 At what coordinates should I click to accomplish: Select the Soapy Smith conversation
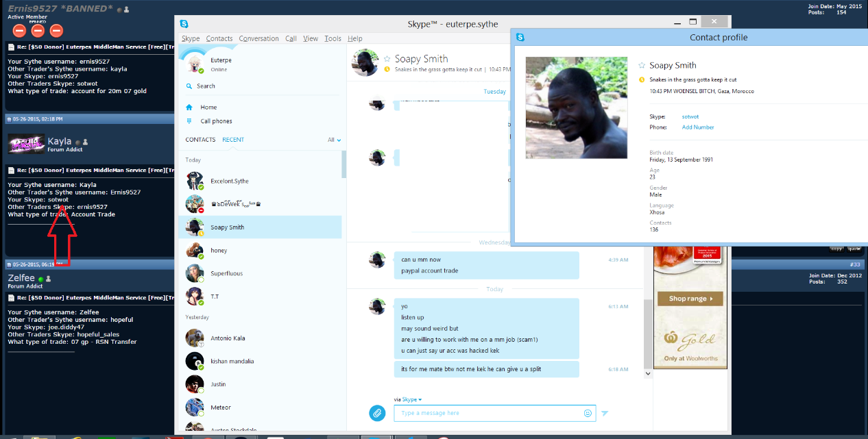click(260, 227)
